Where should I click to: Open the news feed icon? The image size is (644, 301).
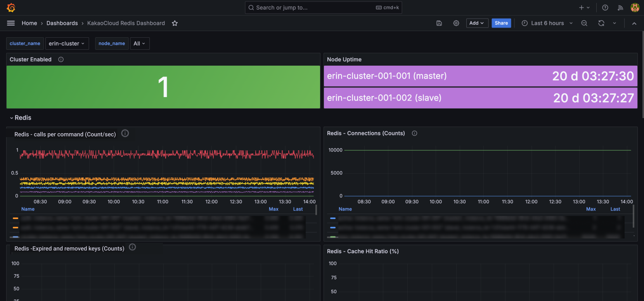620,8
